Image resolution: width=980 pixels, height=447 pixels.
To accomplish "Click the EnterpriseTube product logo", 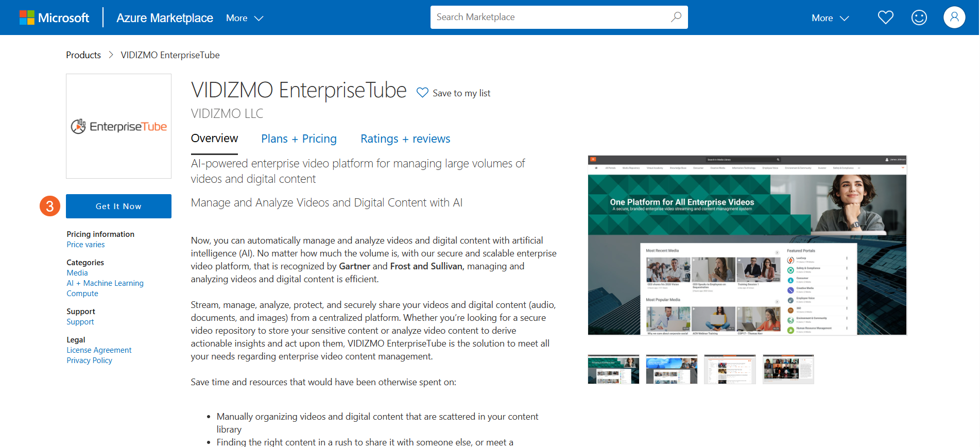I will coord(118,126).
